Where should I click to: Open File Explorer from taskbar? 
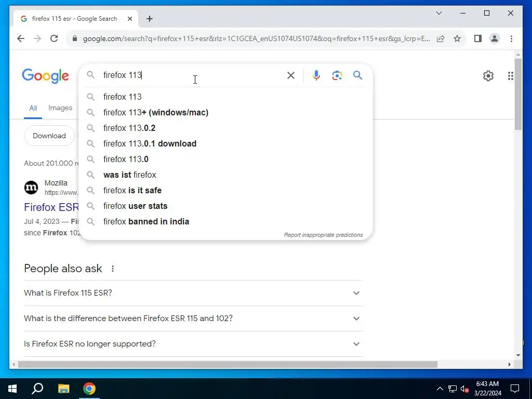click(x=63, y=389)
